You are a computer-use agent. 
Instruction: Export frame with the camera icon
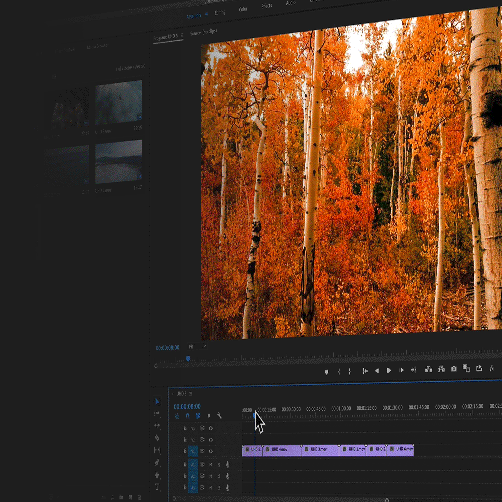click(x=454, y=369)
